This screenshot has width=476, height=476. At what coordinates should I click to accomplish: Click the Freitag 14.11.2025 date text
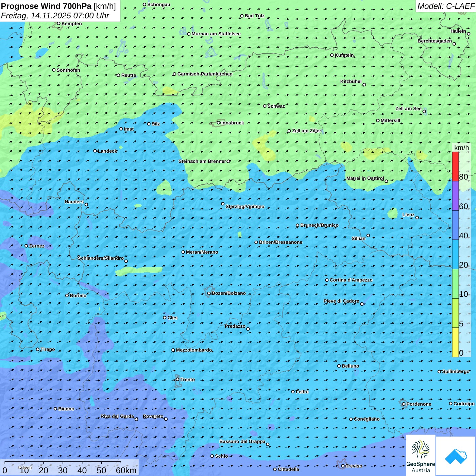click(x=55, y=16)
